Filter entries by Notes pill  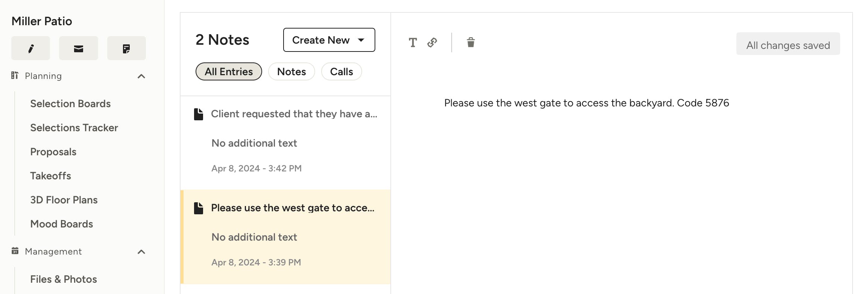pyautogui.click(x=291, y=71)
